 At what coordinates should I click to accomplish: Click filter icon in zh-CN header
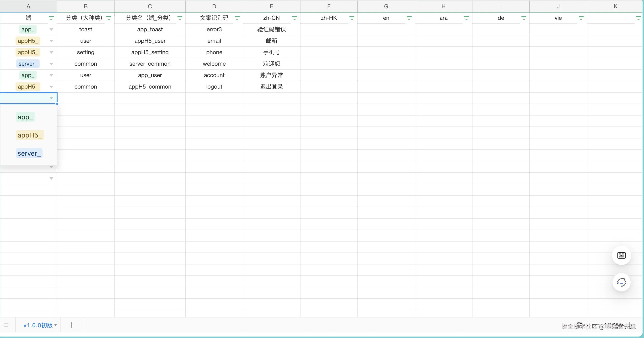[x=294, y=18]
